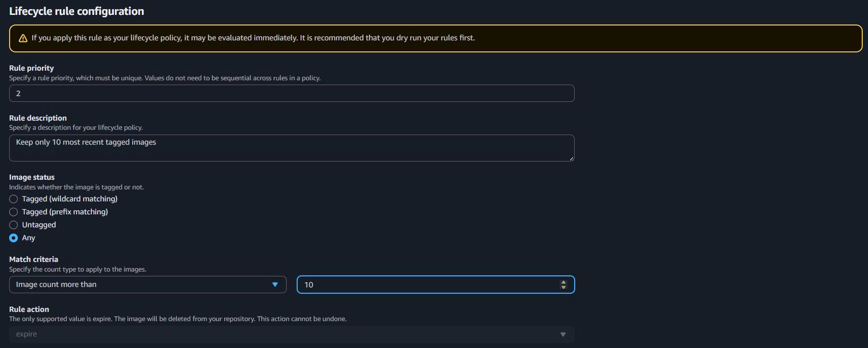Click the Rule action label
This screenshot has width=868, height=348.
point(29,310)
